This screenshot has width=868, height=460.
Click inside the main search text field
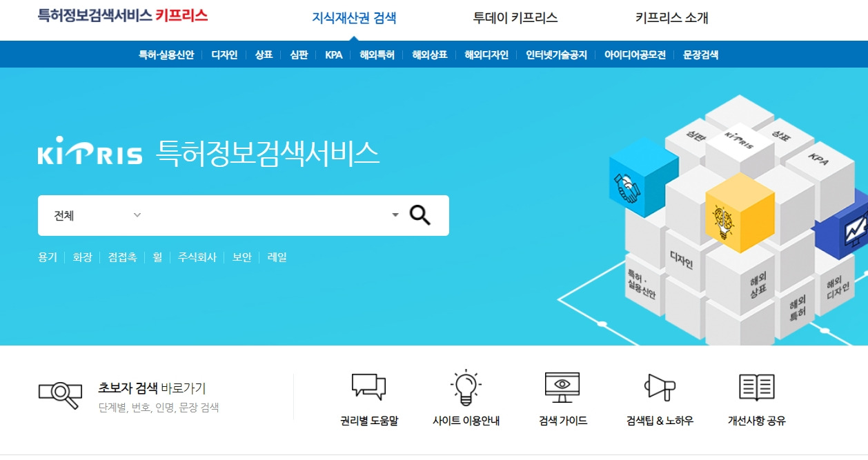(268, 215)
